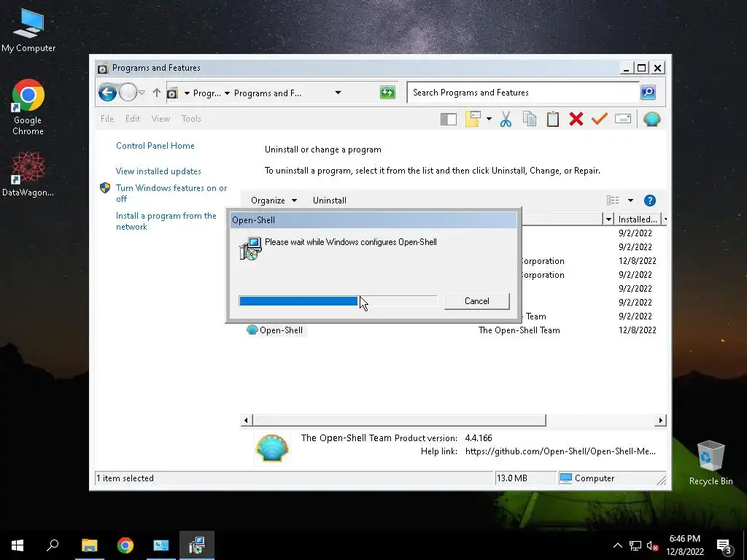Click the third taskbar app icon
This screenshot has width=747, height=560.
(x=161, y=545)
